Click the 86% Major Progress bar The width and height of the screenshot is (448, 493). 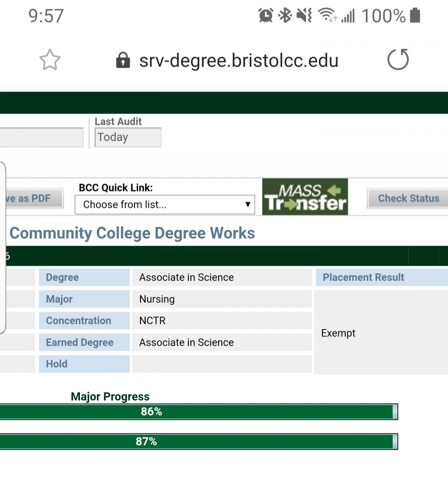pyautogui.click(x=199, y=412)
